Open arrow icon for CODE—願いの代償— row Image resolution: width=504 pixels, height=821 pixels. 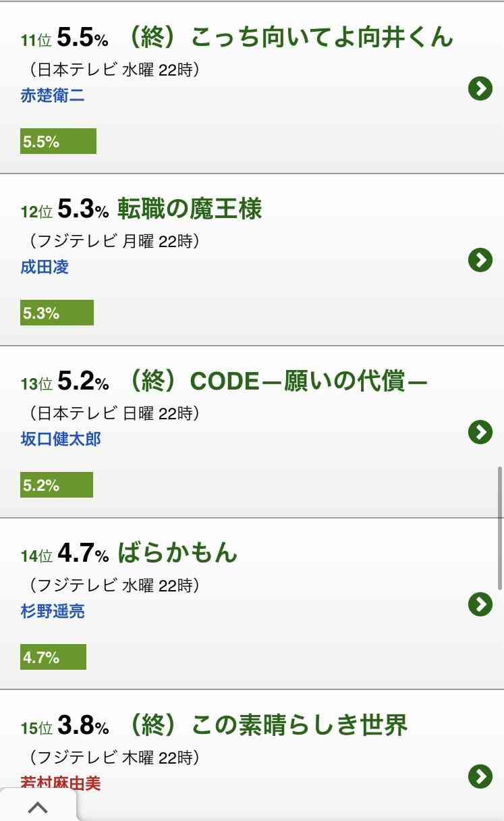click(480, 432)
